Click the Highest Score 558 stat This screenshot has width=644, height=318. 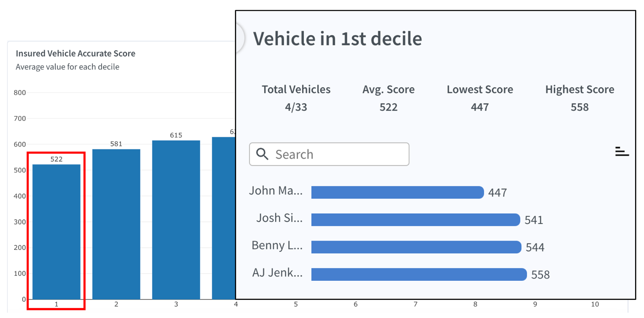tap(579, 98)
